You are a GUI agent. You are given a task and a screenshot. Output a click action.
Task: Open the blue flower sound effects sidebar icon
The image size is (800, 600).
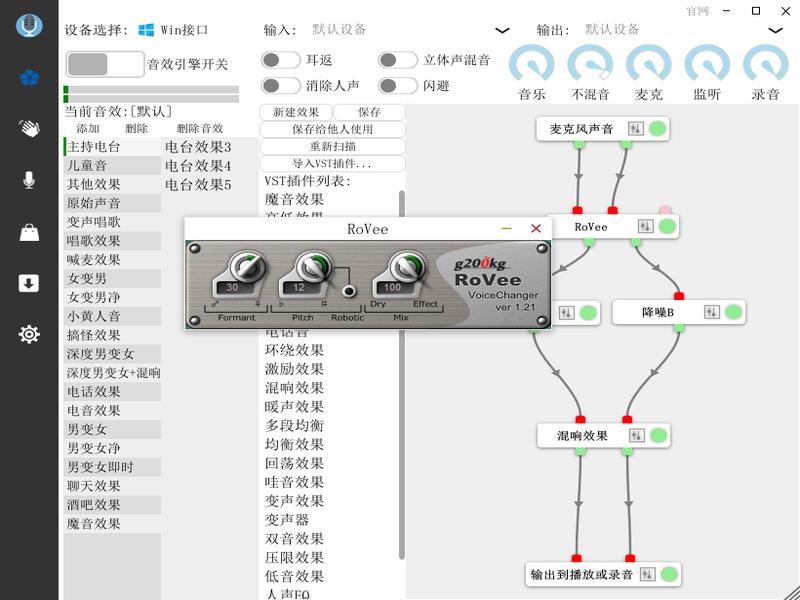pyautogui.click(x=29, y=78)
